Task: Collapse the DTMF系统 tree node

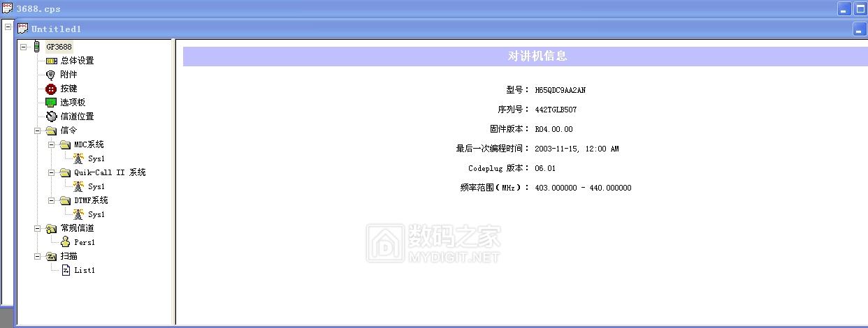Action: coord(52,200)
